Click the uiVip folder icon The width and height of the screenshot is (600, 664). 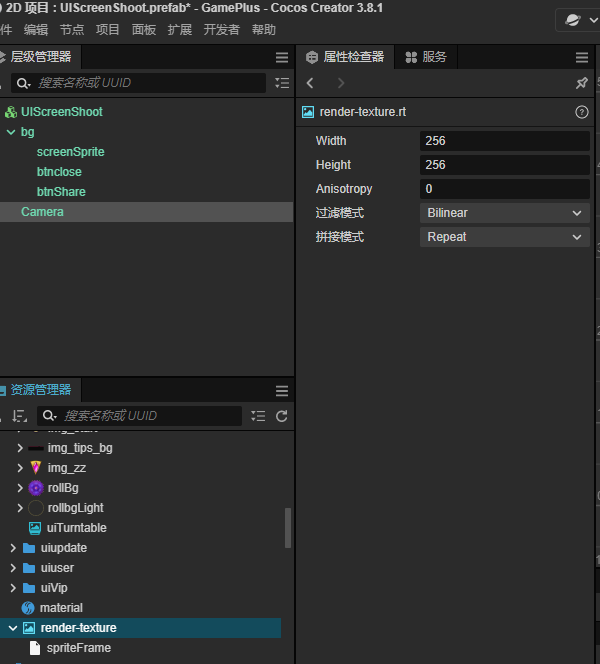(29, 588)
